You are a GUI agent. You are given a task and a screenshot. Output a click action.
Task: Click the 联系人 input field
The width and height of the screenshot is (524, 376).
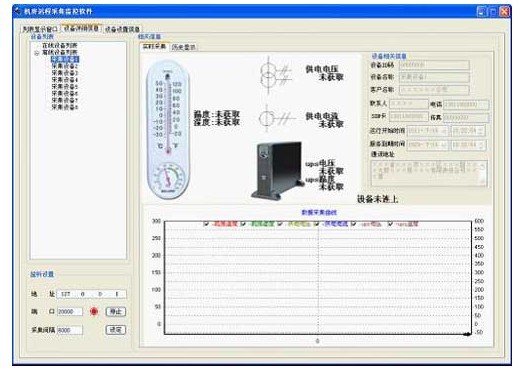click(x=408, y=104)
